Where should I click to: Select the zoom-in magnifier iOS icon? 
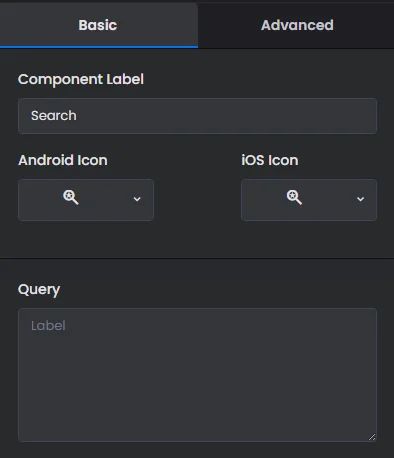(294, 197)
